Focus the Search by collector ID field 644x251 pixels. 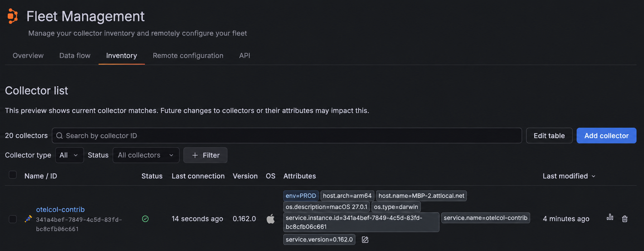[287, 136]
